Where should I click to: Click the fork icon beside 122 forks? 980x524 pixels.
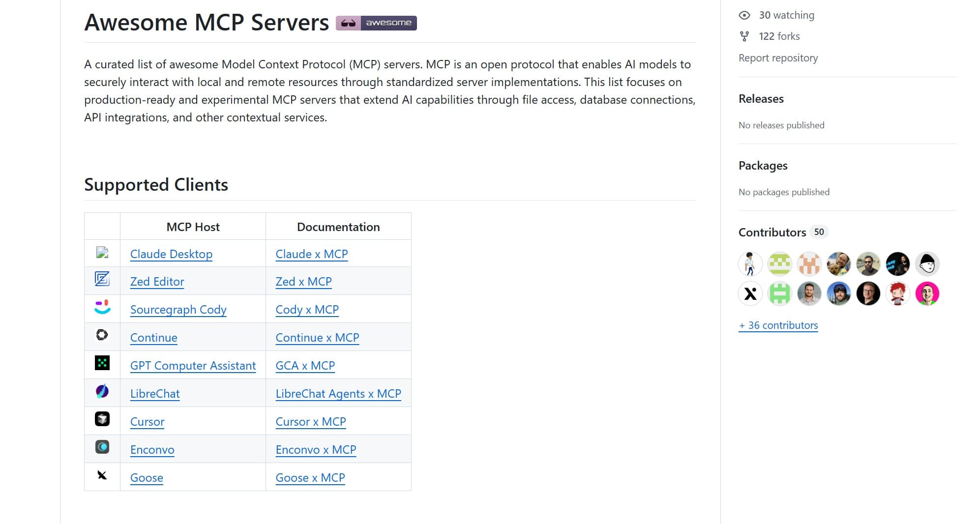744,36
